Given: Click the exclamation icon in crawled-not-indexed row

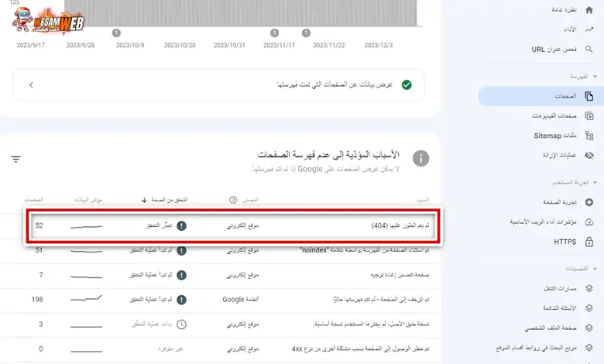Looking at the screenshot, I should [181, 300].
